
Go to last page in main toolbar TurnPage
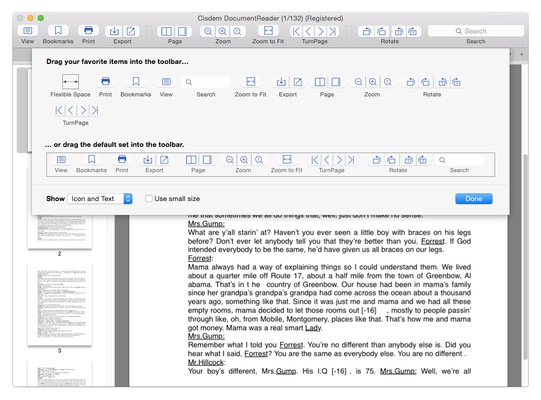tap(333, 31)
